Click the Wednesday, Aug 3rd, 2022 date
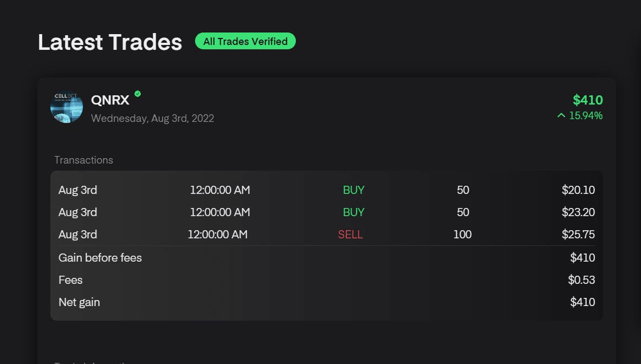This screenshot has width=641, height=364. pos(152,118)
